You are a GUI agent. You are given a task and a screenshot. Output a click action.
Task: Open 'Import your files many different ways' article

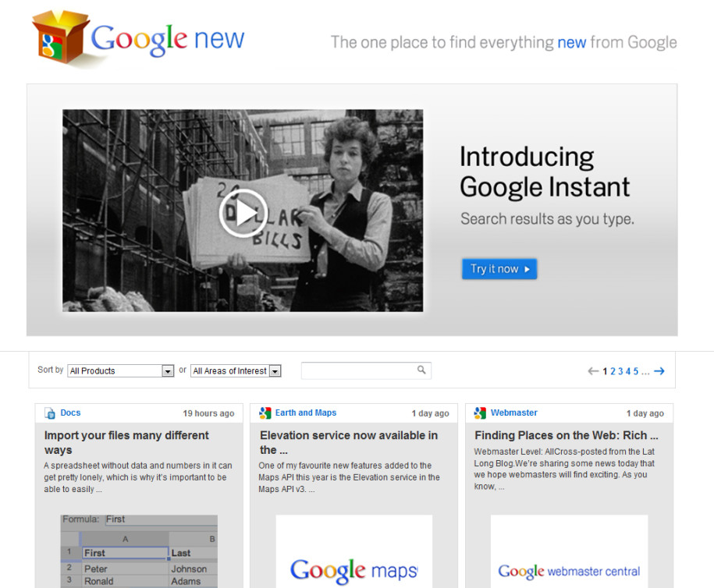point(126,442)
